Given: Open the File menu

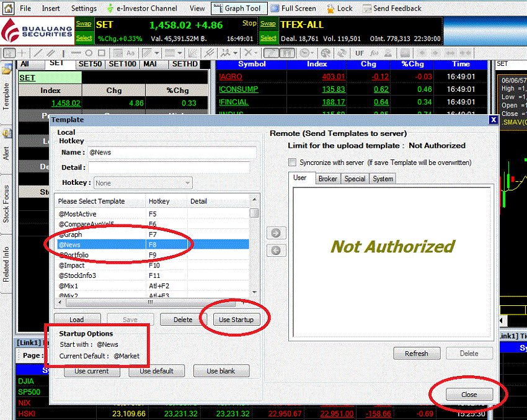Looking at the screenshot, I should [25, 9].
